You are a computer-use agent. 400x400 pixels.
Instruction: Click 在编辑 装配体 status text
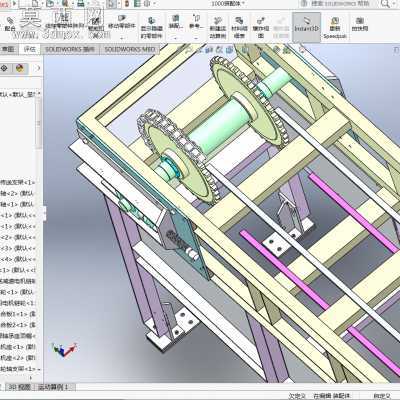click(332, 396)
